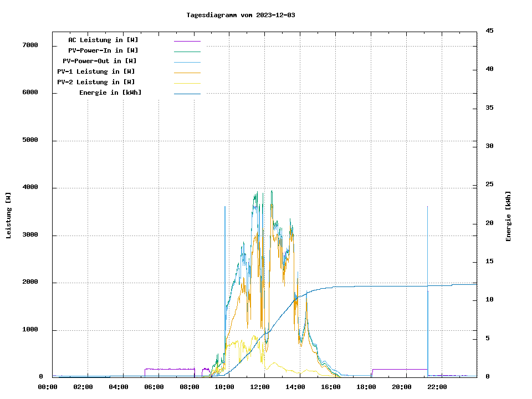Click the 22:00 time axis label

(437, 387)
